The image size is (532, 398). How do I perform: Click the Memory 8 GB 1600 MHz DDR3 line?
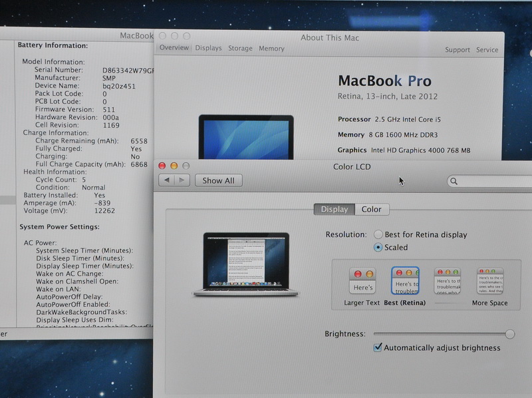[x=388, y=135]
